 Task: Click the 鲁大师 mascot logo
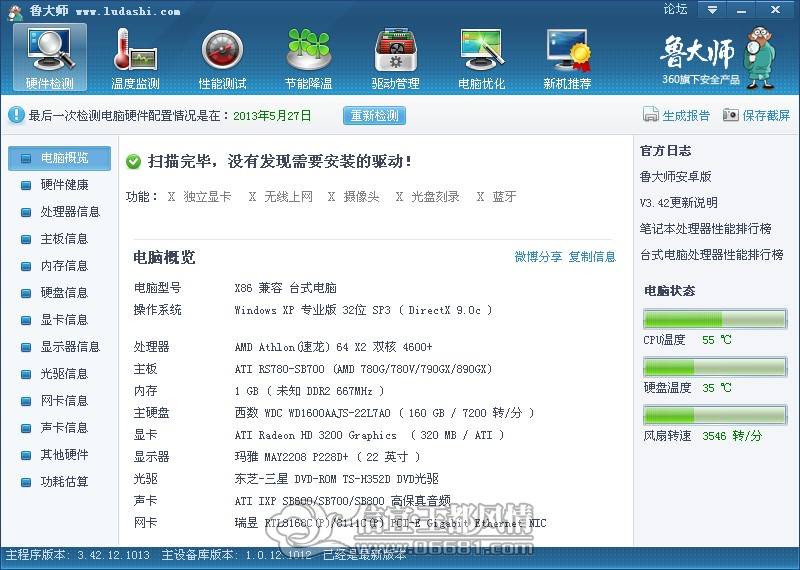coord(759,59)
